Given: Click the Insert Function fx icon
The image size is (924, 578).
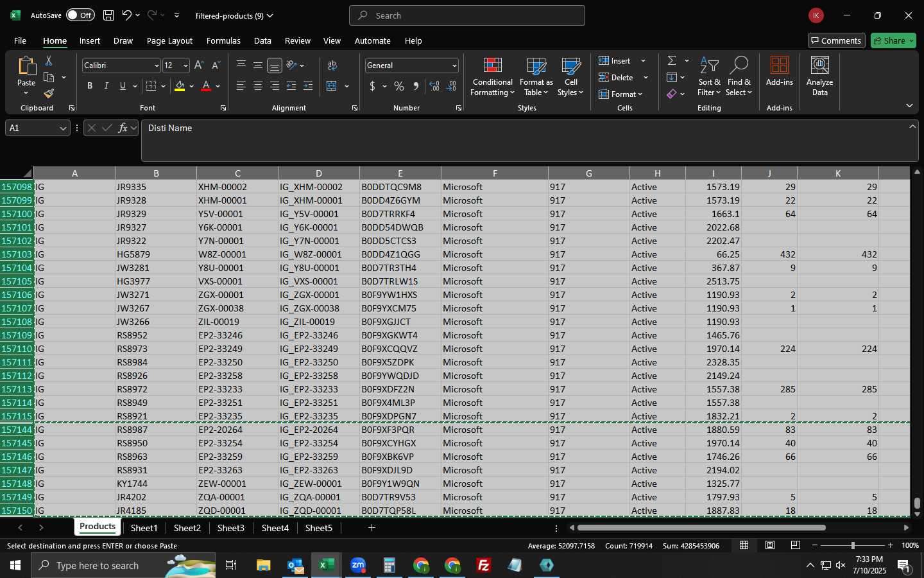Looking at the screenshot, I should [123, 128].
